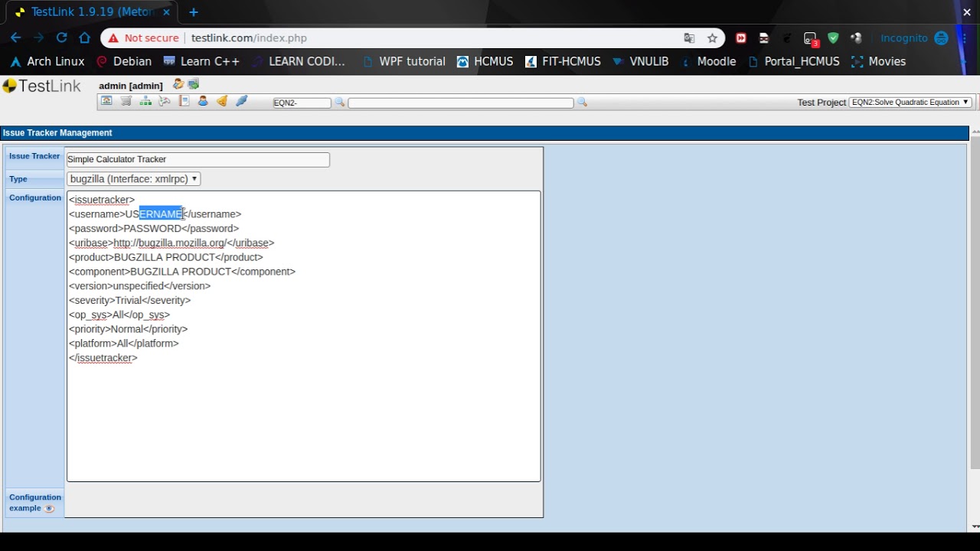The image size is (980, 551).
Task: Click the severity Trivial line
Action: tap(129, 300)
